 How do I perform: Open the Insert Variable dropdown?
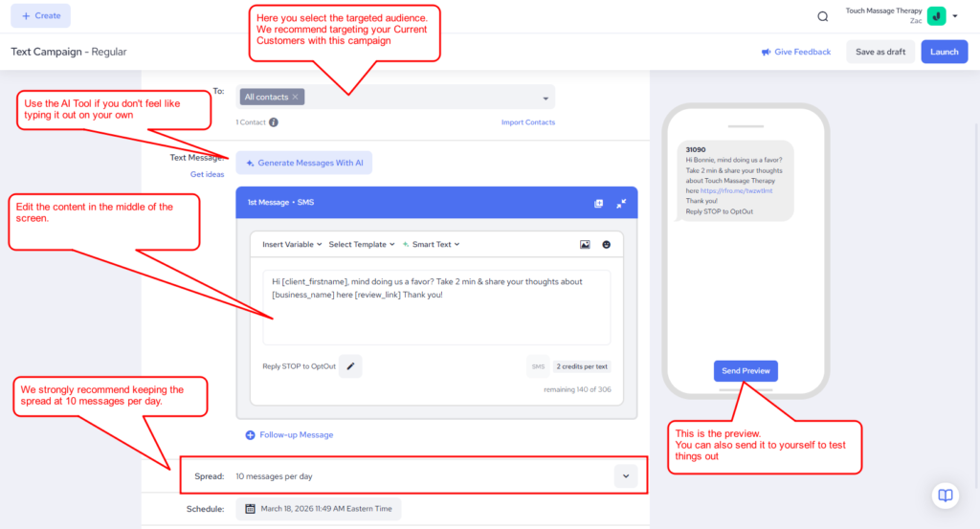(292, 245)
